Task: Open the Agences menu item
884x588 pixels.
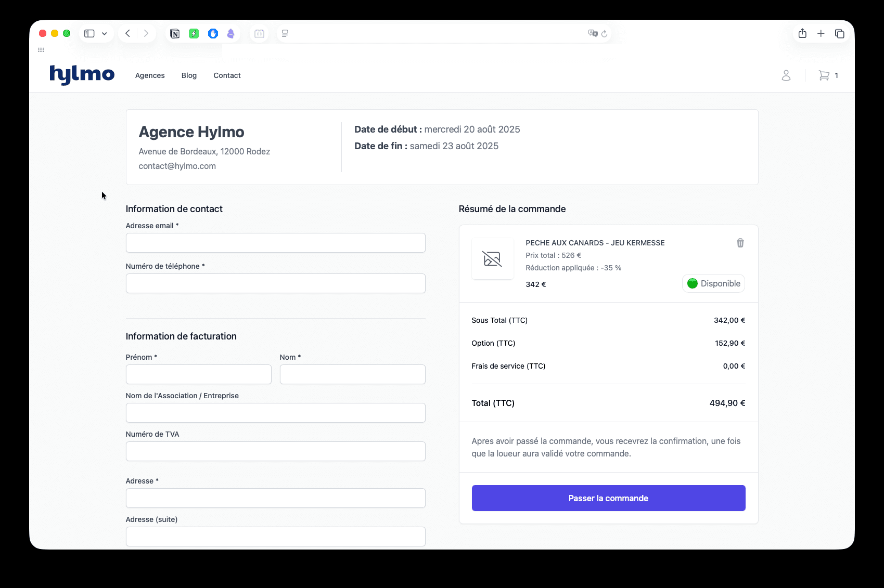Action: pyautogui.click(x=150, y=75)
